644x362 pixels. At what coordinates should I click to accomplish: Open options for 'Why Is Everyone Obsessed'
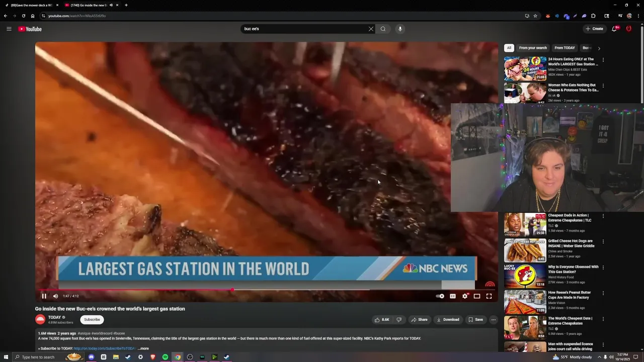point(603,268)
